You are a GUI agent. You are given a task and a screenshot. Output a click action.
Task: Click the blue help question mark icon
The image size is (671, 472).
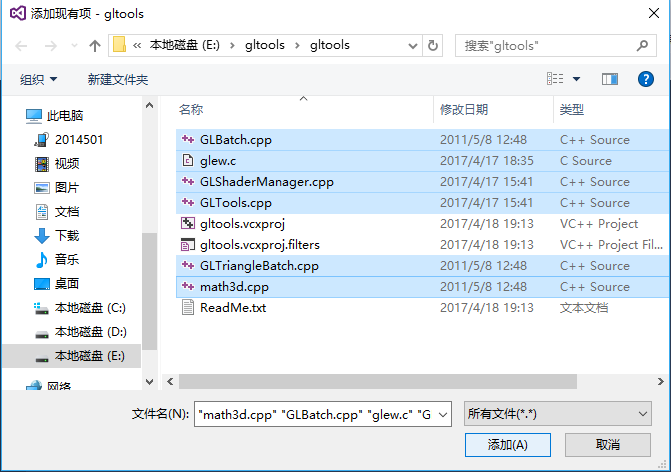(x=645, y=79)
